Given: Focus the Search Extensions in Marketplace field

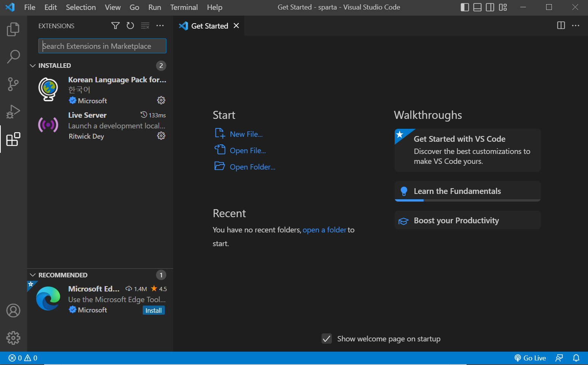Looking at the screenshot, I should pyautogui.click(x=102, y=46).
